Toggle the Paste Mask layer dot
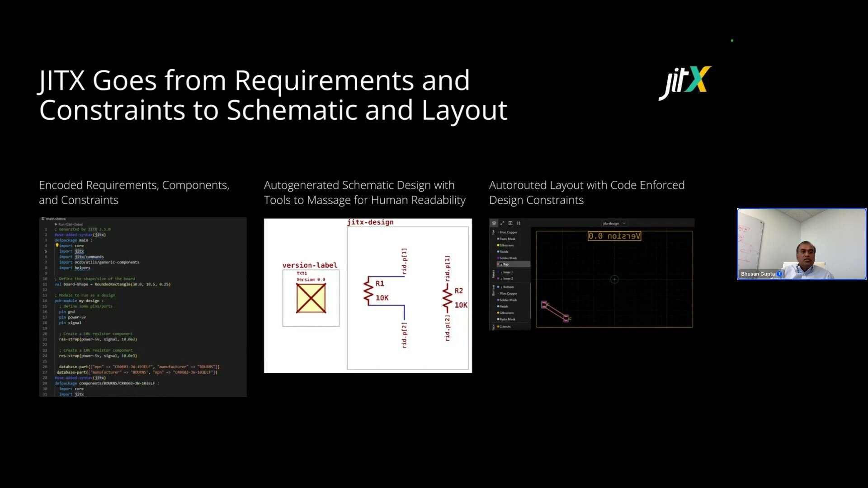 [498, 239]
